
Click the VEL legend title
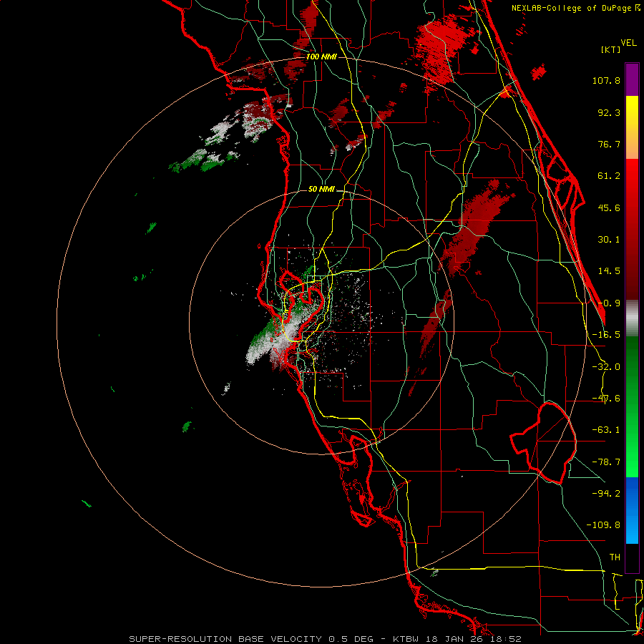(628, 42)
